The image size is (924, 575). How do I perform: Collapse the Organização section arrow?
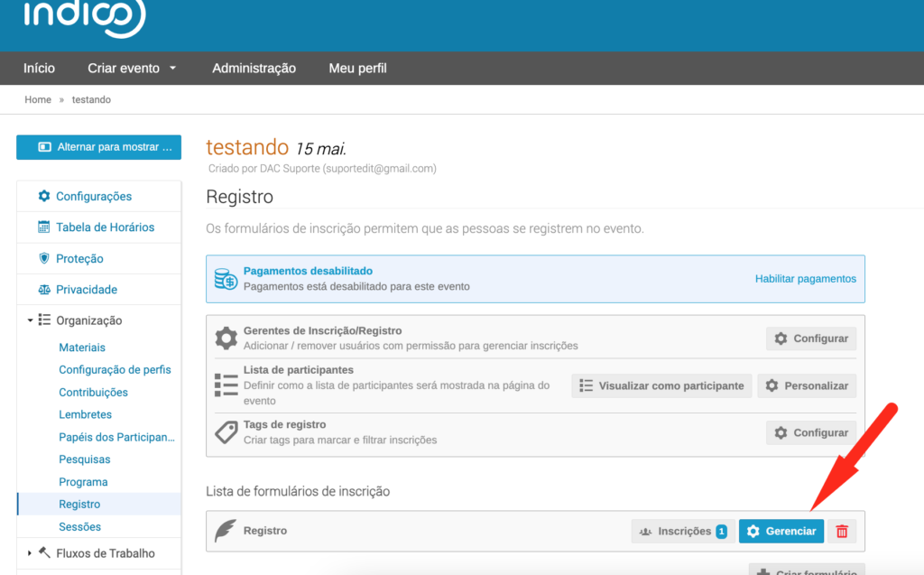[x=30, y=320]
